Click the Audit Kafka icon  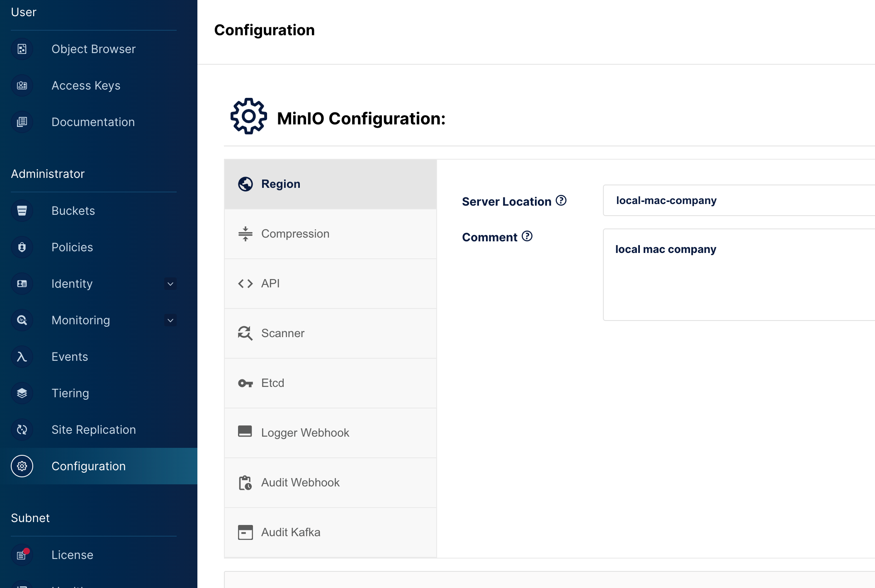point(245,532)
